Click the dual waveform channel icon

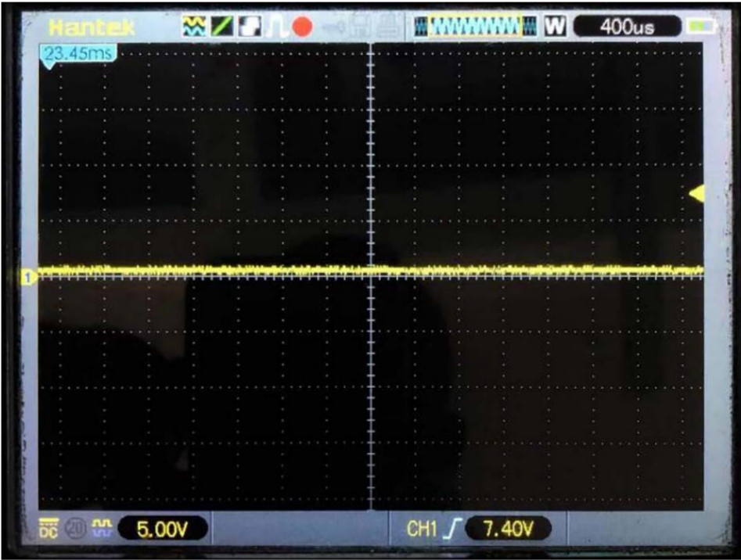(x=194, y=27)
